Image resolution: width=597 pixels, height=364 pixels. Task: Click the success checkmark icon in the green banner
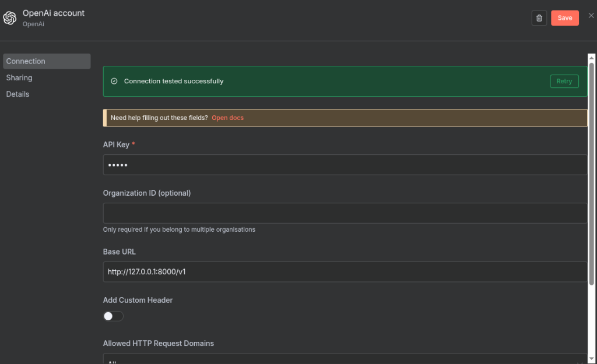click(114, 82)
